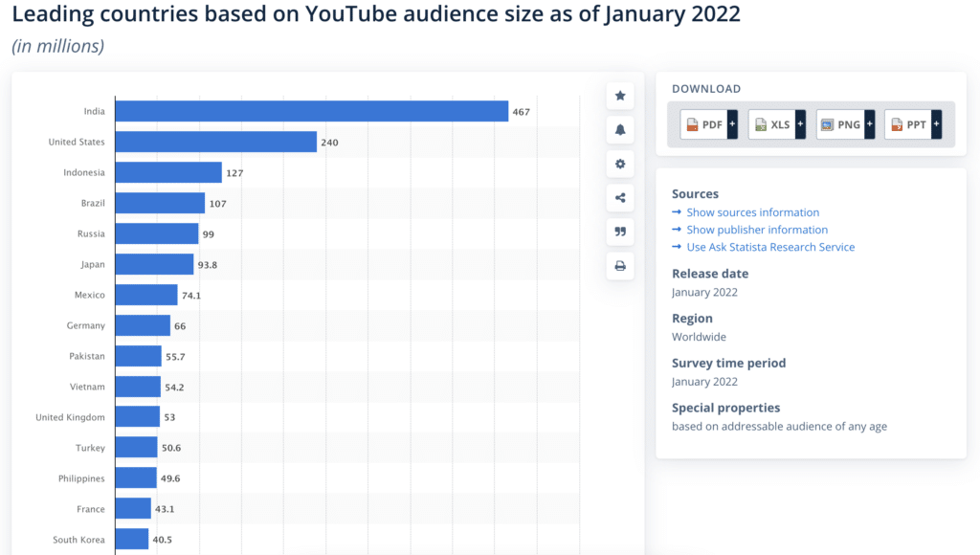
Task: Click the value label 49.6
Action: (170, 478)
